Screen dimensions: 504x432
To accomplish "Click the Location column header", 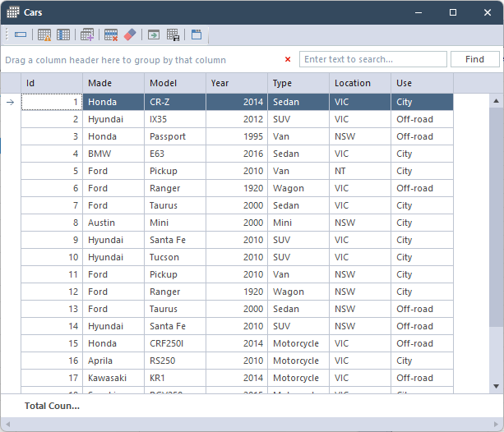I will click(x=360, y=83).
